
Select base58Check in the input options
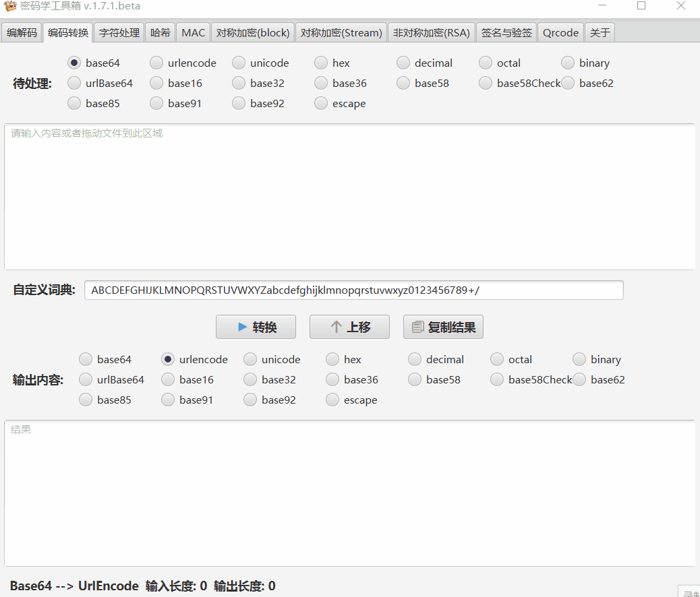(x=486, y=83)
